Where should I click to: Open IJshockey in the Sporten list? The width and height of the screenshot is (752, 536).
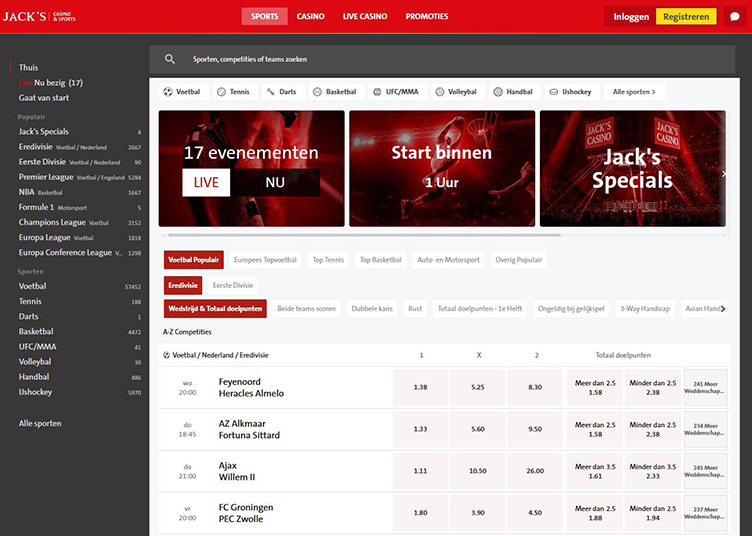(x=80, y=392)
